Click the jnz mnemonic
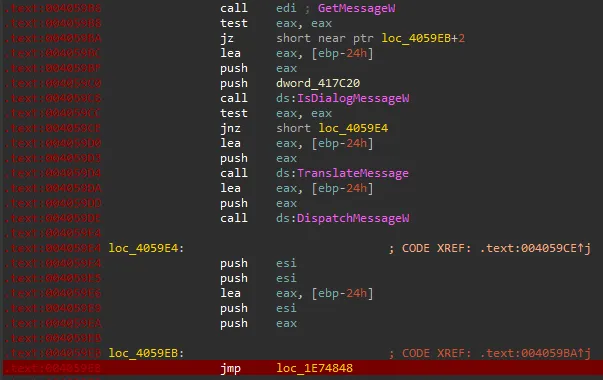The image size is (603, 380). [x=230, y=128]
